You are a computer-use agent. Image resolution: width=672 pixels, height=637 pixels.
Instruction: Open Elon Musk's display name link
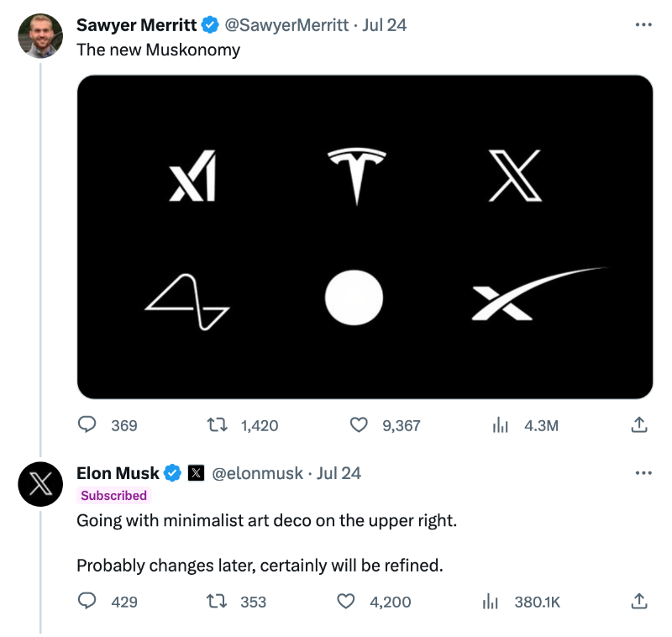tap(118, 473)
